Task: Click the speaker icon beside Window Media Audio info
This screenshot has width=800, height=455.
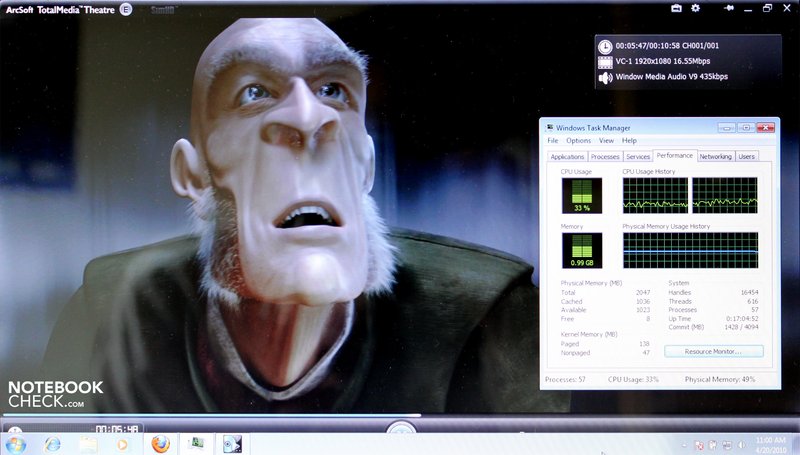Action: click(x=605, y=78)
